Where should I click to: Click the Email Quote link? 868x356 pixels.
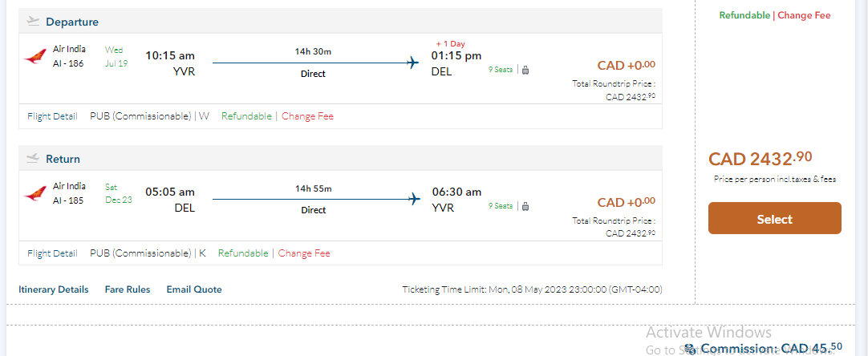(x=194, y=289)
